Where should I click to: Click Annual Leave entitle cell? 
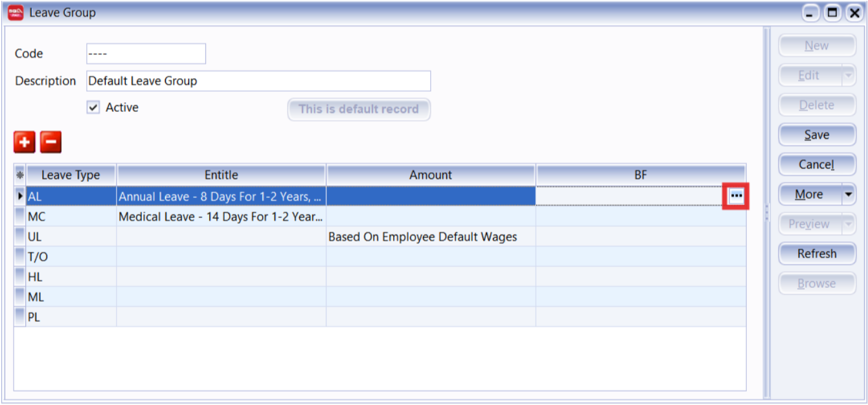tap(222, 197)
